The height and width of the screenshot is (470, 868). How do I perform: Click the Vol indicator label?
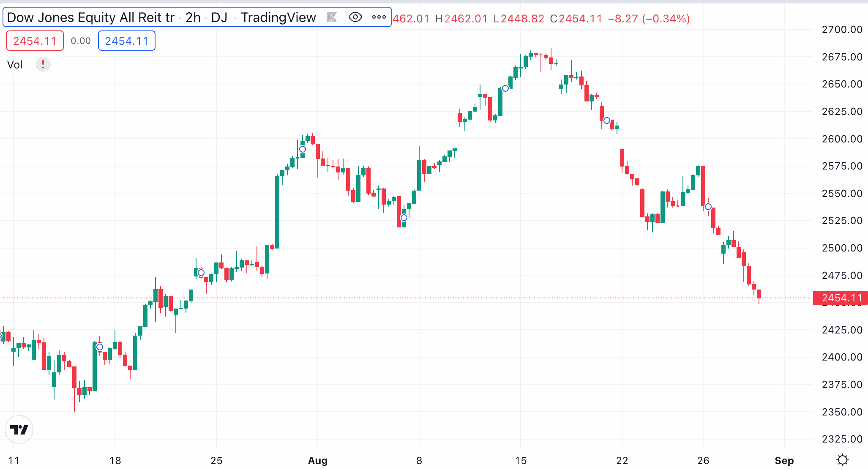pyautogui.click(x=15, y=65)
